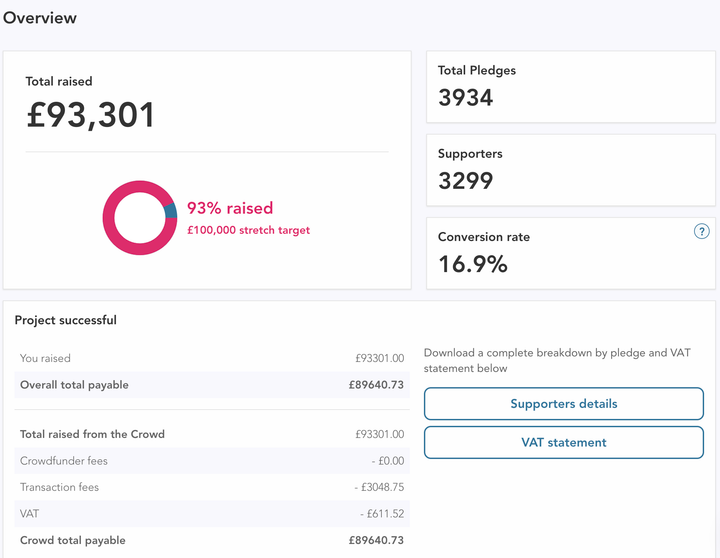Viewport: 720px width, 558px height.
Task: Select the Overall total payable row
Action: click(212, 385)
